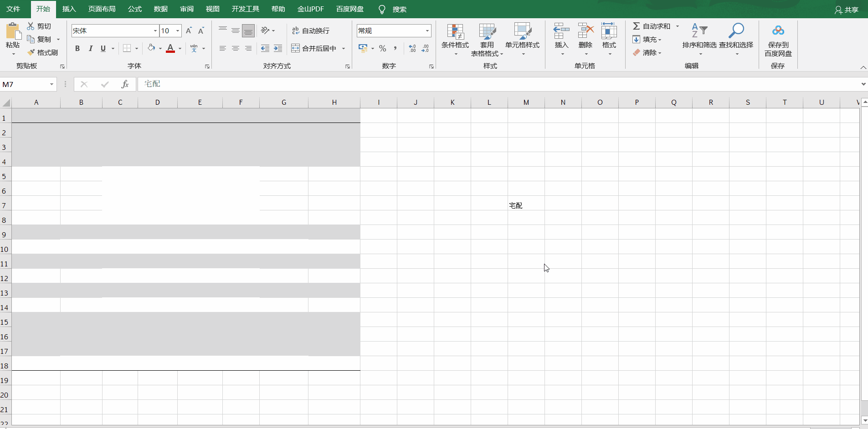Click the Paste (粘贴) clipboard icon
The width and height of the screenshot is (868, 429).
(13, 31)
